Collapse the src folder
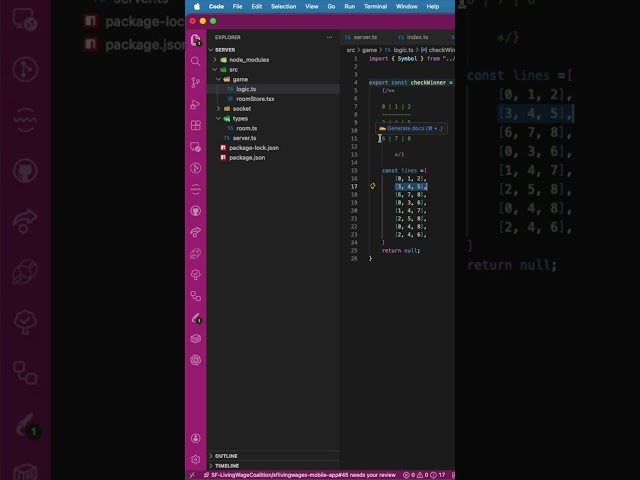The width and height of the screenshot is (640, 480). (215, 69)
